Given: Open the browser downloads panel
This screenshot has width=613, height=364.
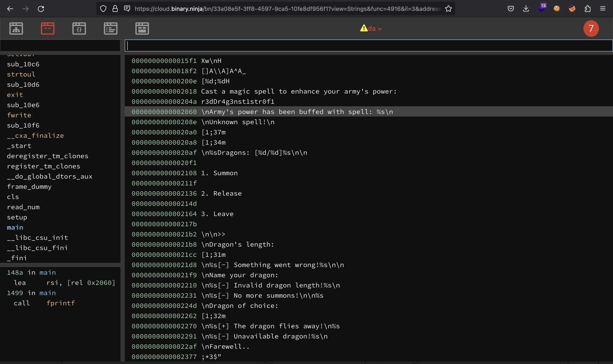Looking at the screenshot, I should [526, 9].
